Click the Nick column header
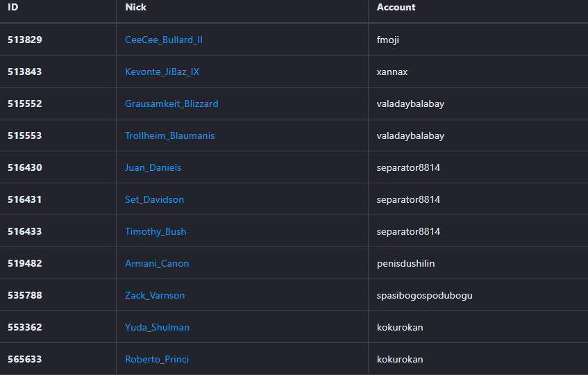Viewport: 588px width, 375px height. 136,8
